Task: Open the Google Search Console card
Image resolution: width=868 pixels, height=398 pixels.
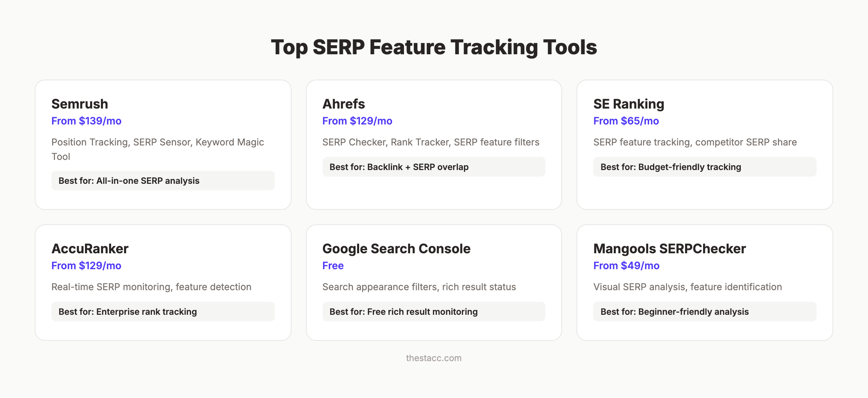Action: tap(396, 249)
